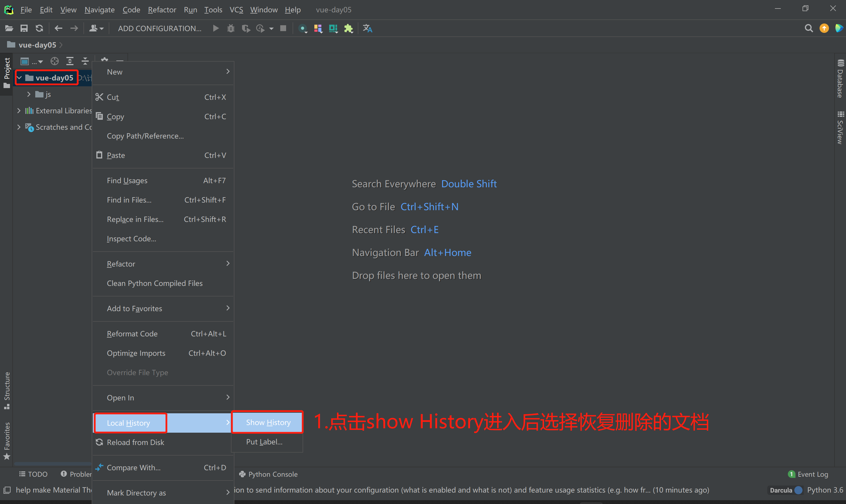846x504 pixels.
Task: Click the Search Everywhere magnifier icon
Action: (x=809, y=28)
